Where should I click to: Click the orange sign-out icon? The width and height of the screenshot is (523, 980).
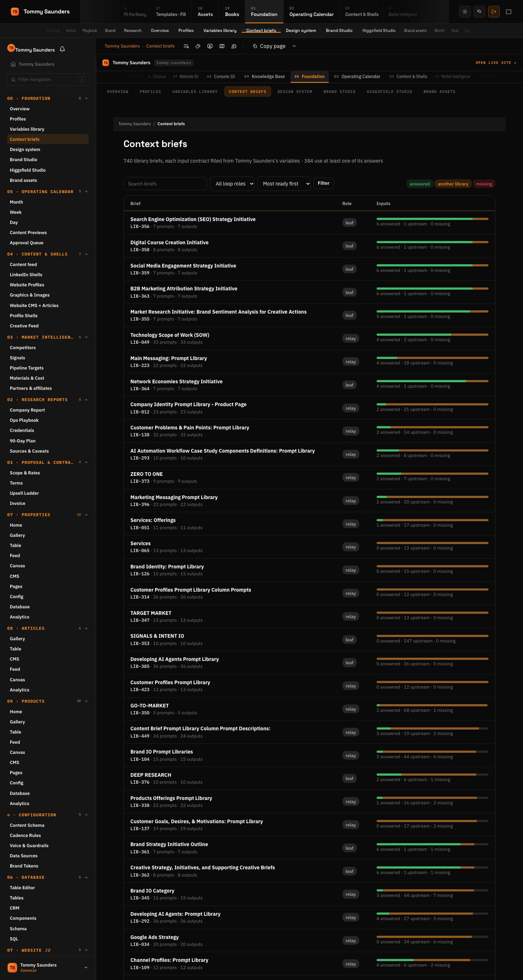click(494, 12)
